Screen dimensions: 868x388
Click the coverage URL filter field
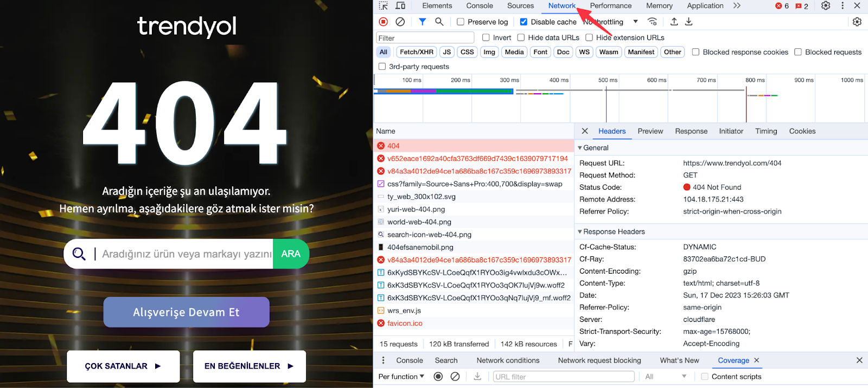(564, 377)
